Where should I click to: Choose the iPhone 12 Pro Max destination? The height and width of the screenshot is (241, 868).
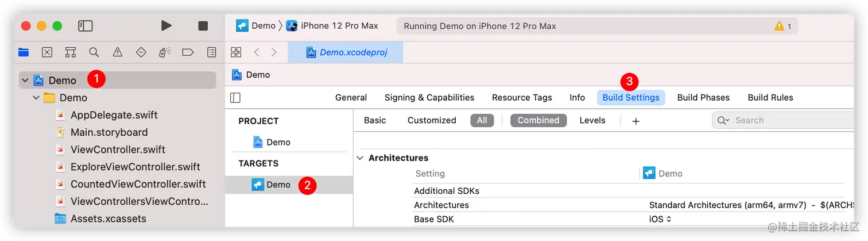pos(332,25)
